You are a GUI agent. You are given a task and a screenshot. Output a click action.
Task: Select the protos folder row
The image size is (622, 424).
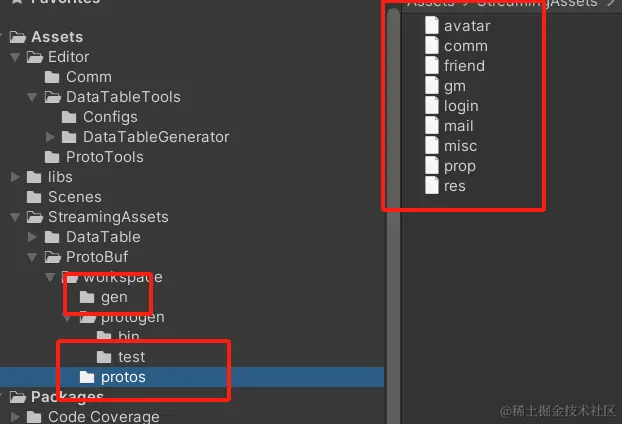[122, 377]
